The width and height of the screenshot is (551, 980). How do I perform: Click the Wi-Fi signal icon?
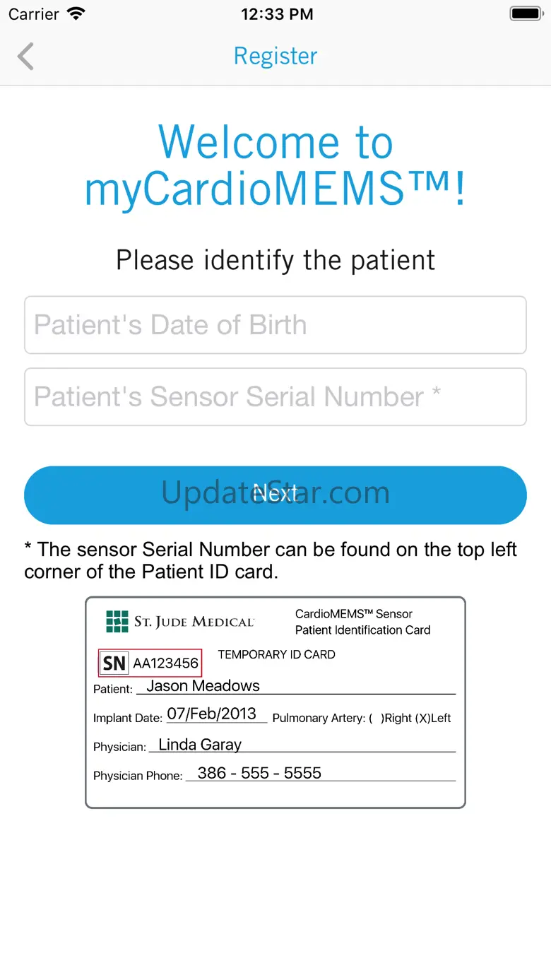point(75,14)
